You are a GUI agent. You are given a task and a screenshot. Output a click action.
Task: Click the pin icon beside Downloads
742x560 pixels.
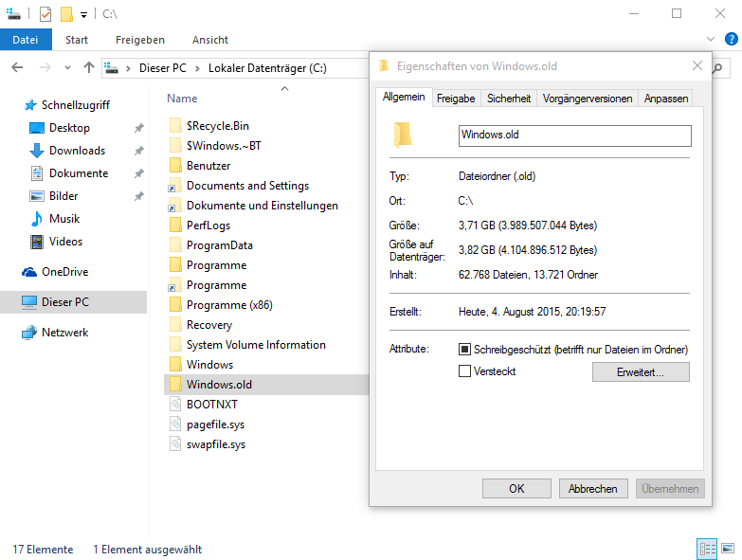pyautogui.click(x=138, y=151)
